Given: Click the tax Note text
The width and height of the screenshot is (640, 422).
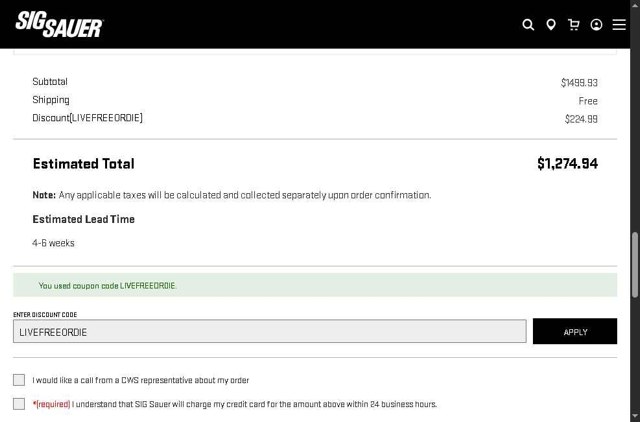Looking at the screenshot, I should [x=231, y=195].
